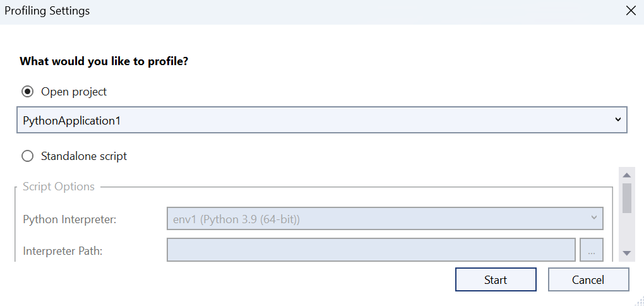This screenshot has height=306, width=644.
Task: Select the Open project radio button
Action: click(27, 92)
